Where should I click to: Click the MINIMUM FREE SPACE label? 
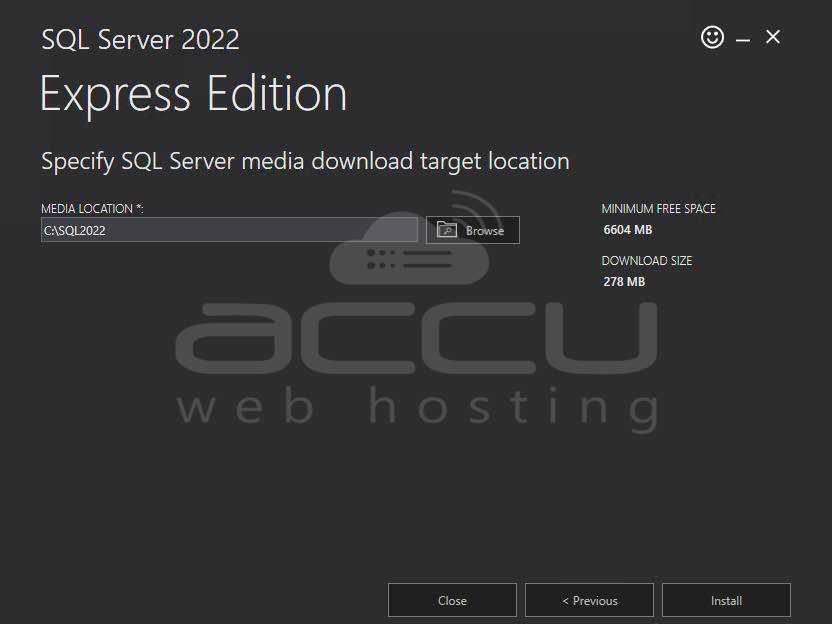point(658,209)
